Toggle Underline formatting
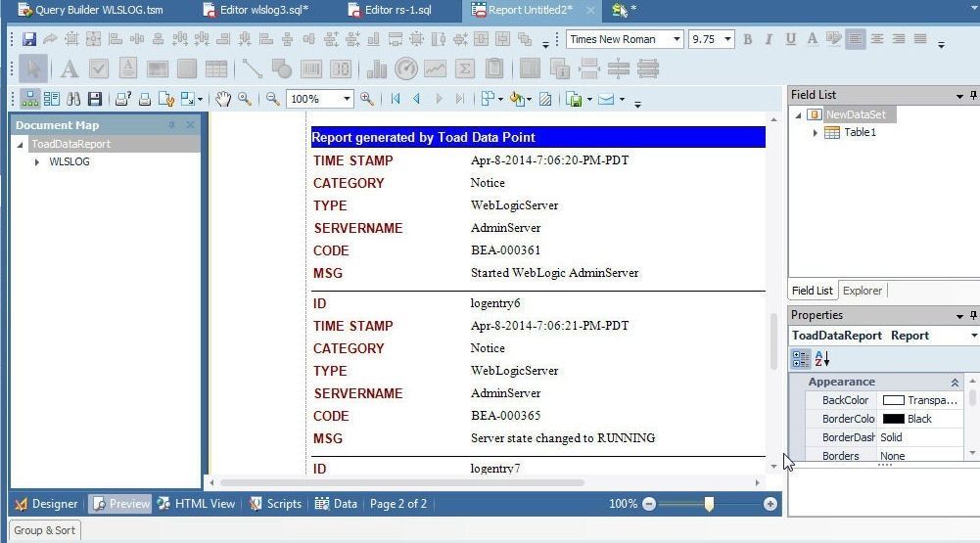980x543 pixels. 791,39
